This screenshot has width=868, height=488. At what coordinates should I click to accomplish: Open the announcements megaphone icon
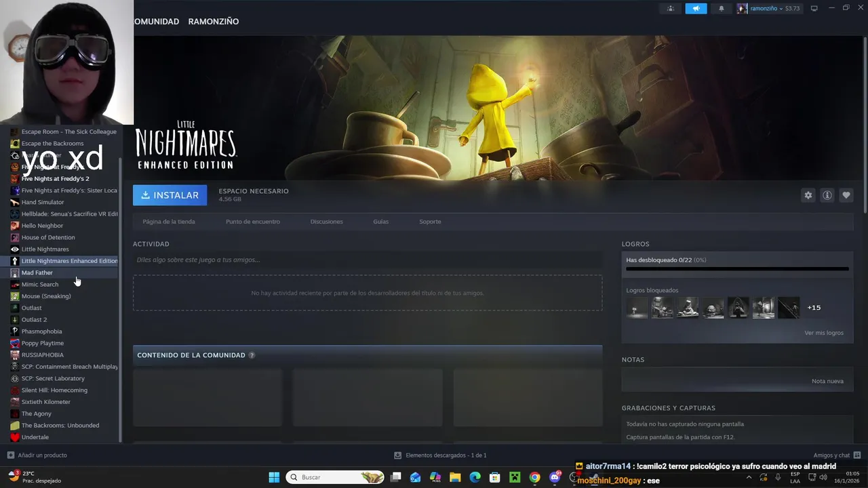pyautogui.click(x=696, y=8)
